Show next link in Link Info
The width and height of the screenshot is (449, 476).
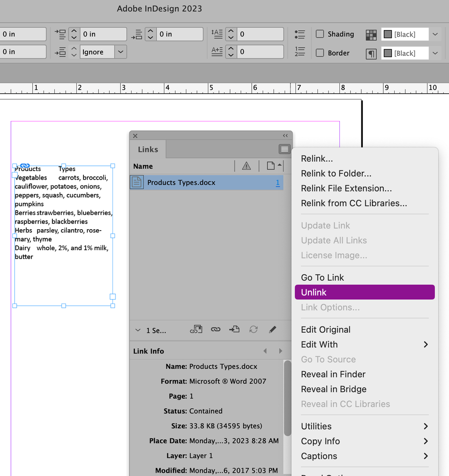(281, 351)
